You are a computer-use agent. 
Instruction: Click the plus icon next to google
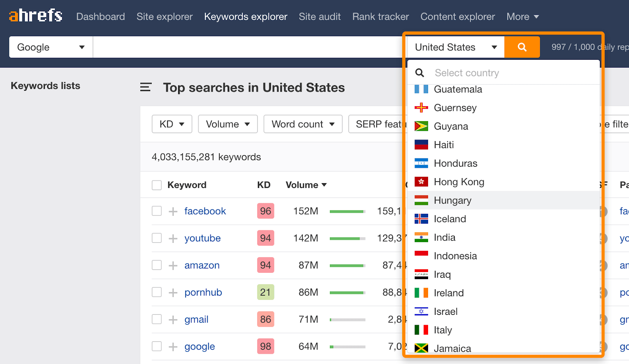pos(173,347)
